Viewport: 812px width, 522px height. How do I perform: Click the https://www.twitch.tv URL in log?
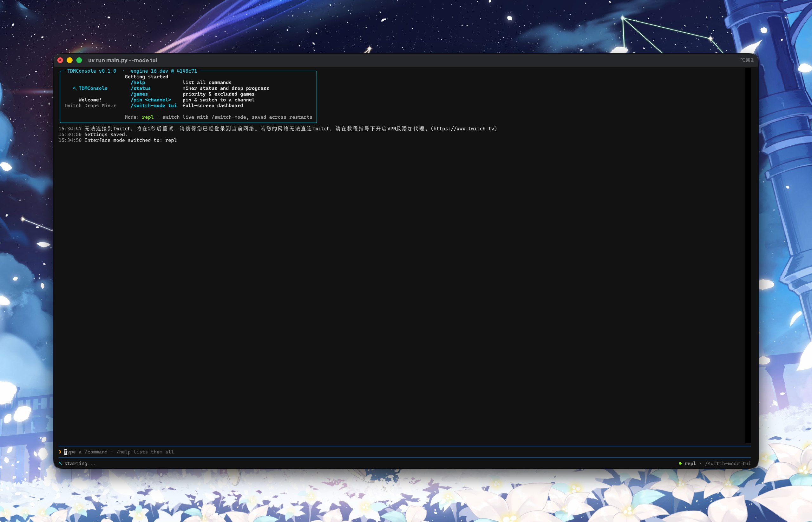(464, 129)
